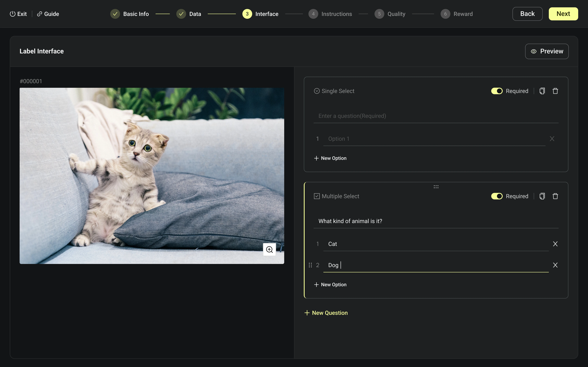This screenshot has height=367, width=588.
Task: Remove the Cat option
Action: click(x=555, y=244)
